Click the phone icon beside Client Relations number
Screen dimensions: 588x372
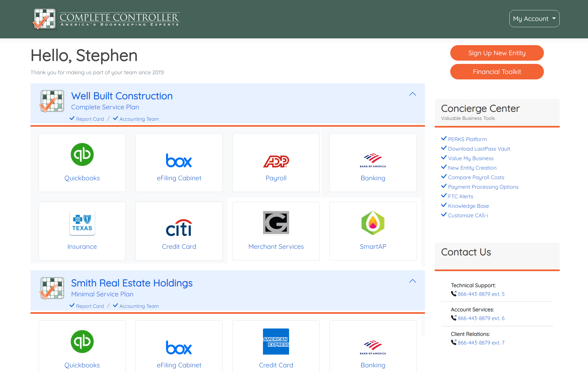[x=454, y=342]
